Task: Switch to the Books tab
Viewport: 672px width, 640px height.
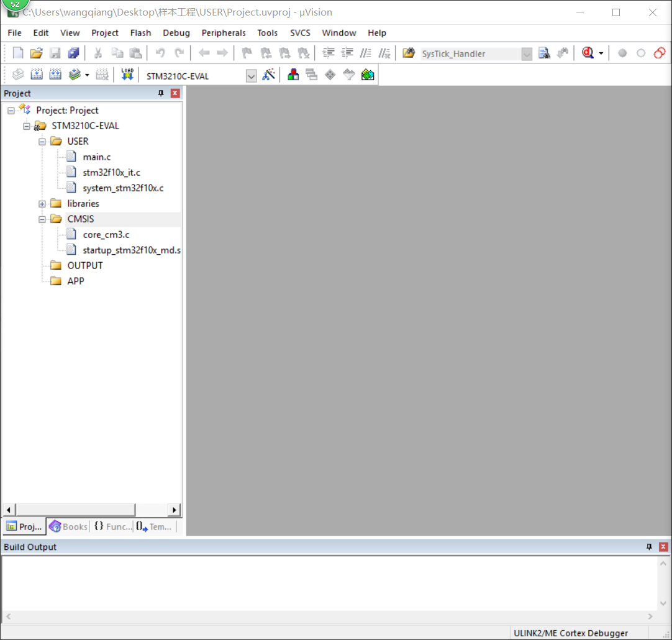Action: coord(68,526)
